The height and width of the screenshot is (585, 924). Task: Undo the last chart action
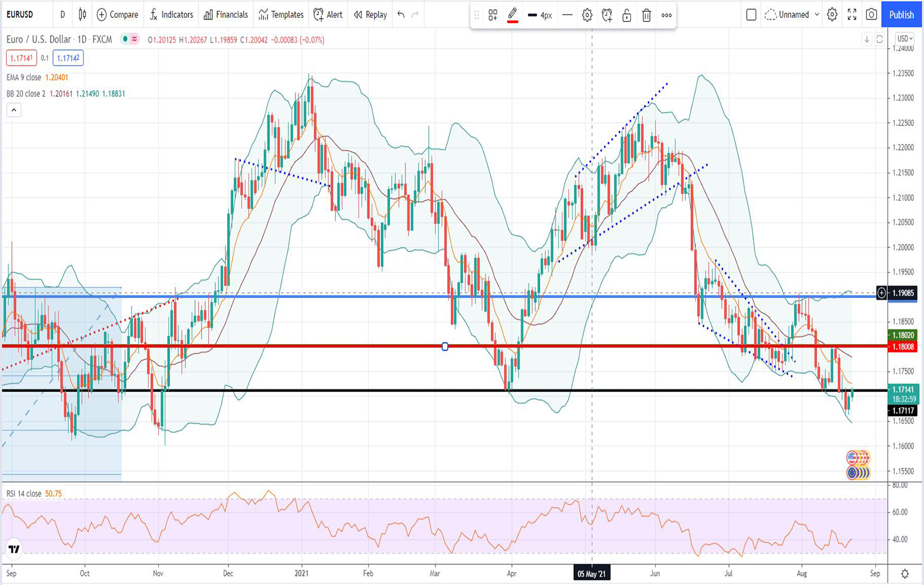401,14
